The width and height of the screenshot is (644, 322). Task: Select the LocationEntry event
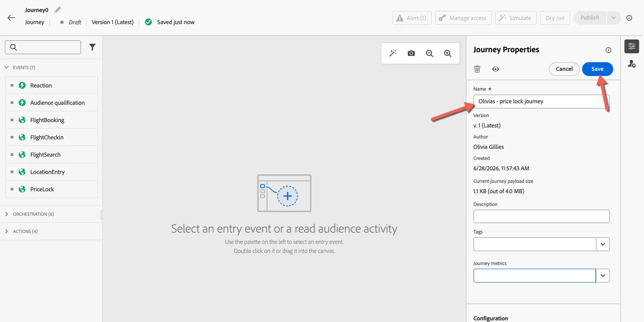click(51, 172)
